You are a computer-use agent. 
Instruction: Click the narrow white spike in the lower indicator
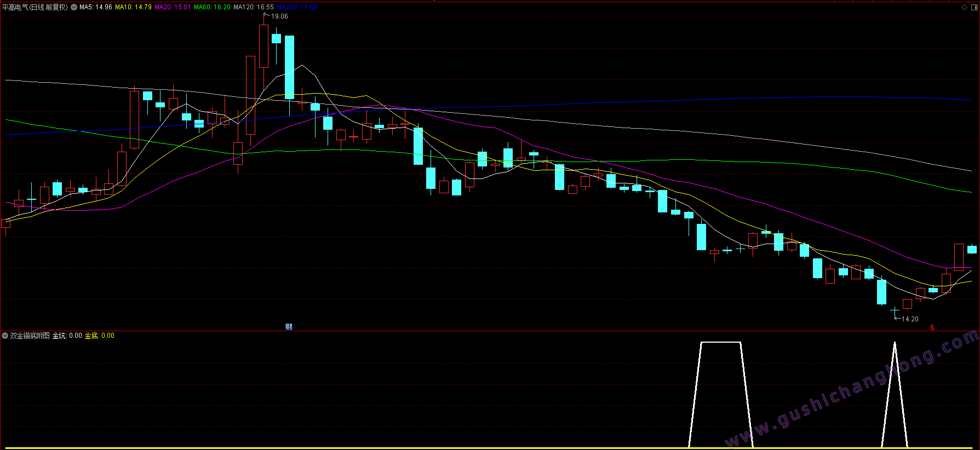coord(895,394)
